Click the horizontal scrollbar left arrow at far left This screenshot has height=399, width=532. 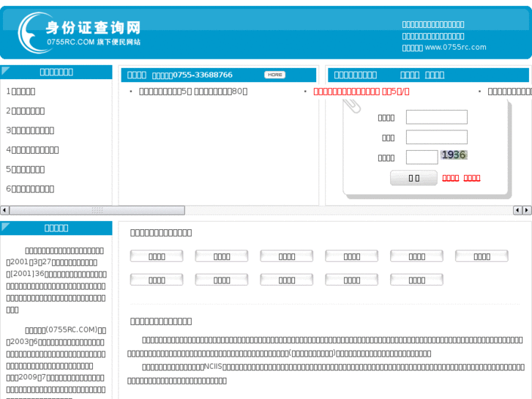click(x=4, y=210)
